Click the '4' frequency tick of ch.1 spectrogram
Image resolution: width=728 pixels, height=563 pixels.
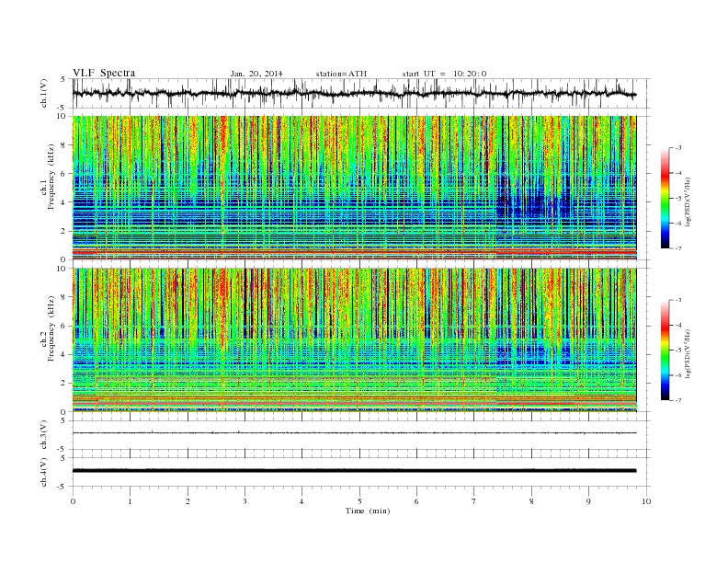[x=63, y=202]
